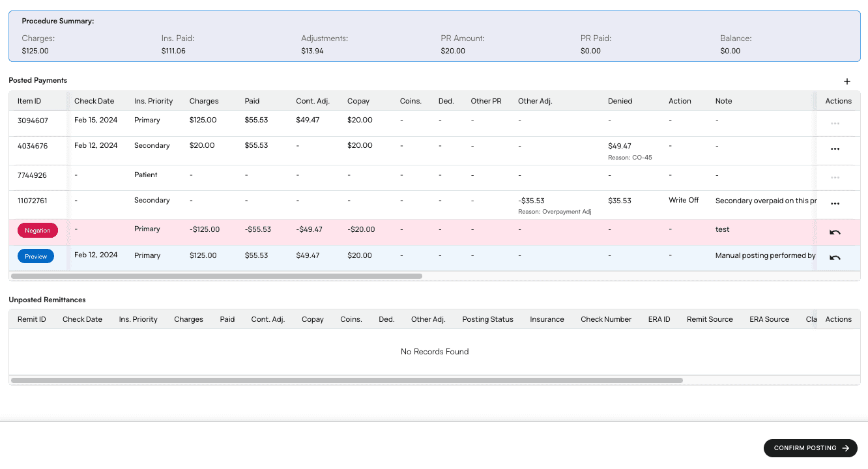Add a new posted payment with plus icon
868x469 pixels.
click(x=847, y=81)
